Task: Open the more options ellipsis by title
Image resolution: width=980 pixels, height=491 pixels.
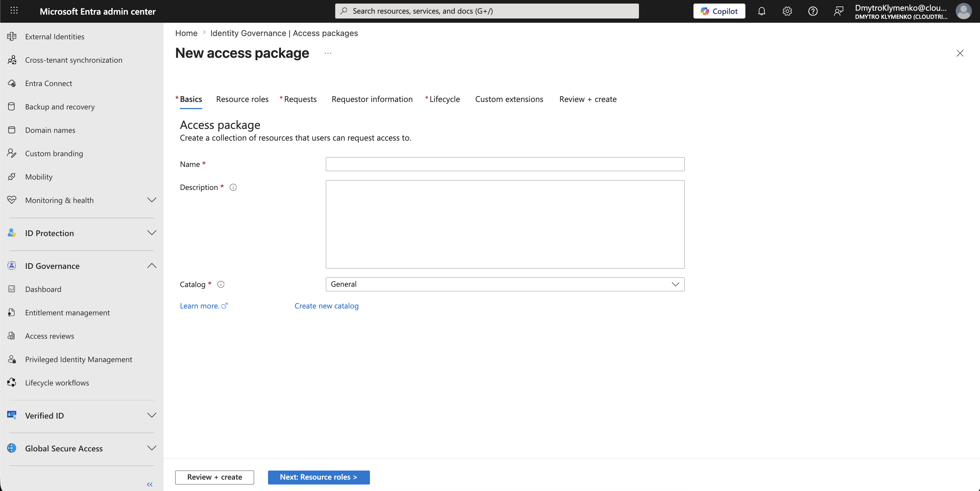Action: pyautogui.click(x=328, y=53)
